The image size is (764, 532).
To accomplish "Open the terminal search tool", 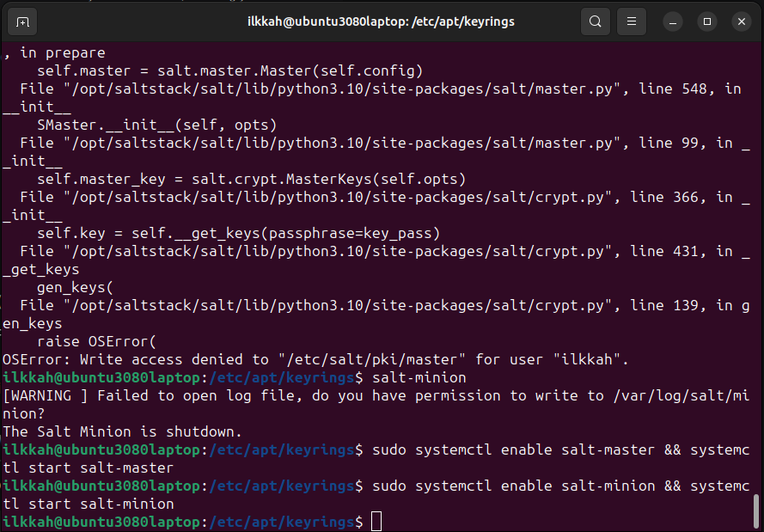I will point(595,21).
